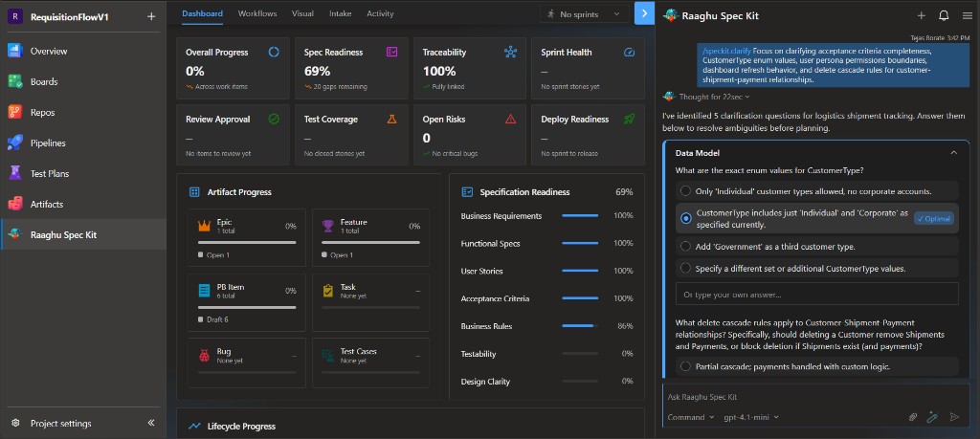
Task: Switch to the Dashboard tab
Action: point(202,13)
